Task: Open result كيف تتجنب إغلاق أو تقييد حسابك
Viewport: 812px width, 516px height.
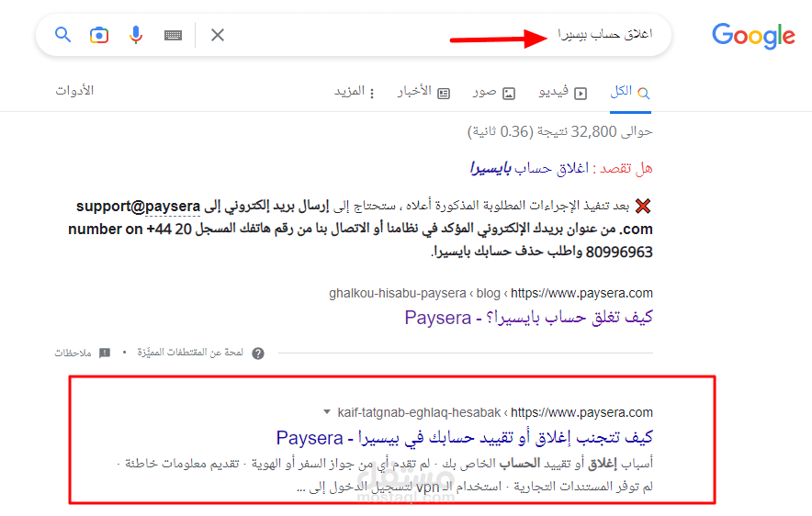Action: (465, 438)
